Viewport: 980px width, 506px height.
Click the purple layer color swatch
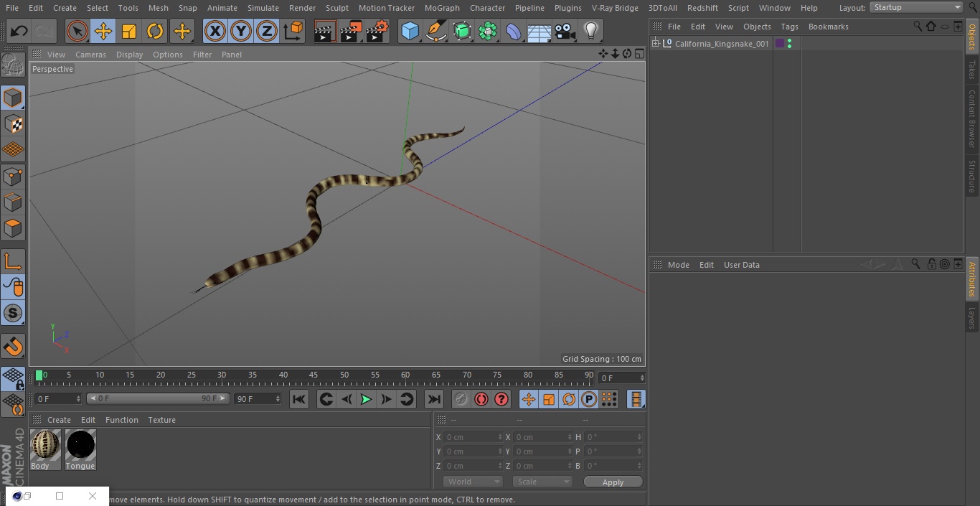pyautogui.click(x=780, y=44)
